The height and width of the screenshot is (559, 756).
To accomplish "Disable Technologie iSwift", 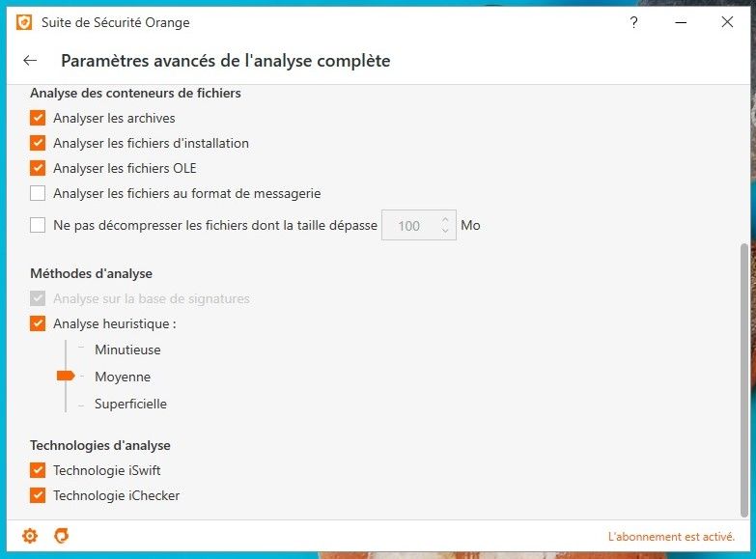I will coord(38,470).
